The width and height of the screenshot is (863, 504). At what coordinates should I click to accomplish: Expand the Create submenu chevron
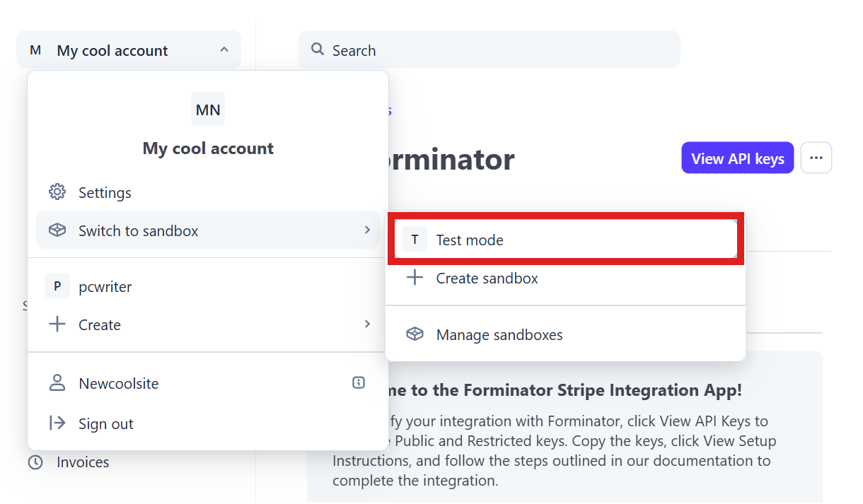click(367, 324)
